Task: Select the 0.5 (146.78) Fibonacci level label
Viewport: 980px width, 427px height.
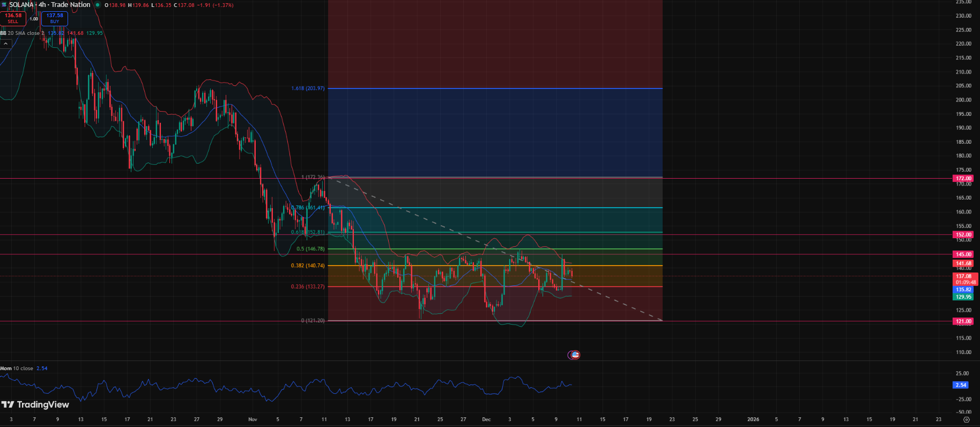Action: (x=310, y=249)
